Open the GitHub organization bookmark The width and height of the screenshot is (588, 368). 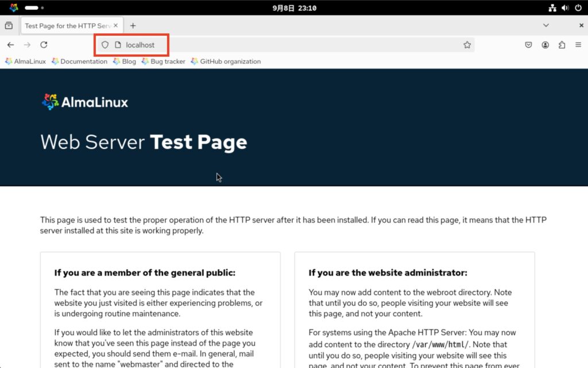click(226, 61)
